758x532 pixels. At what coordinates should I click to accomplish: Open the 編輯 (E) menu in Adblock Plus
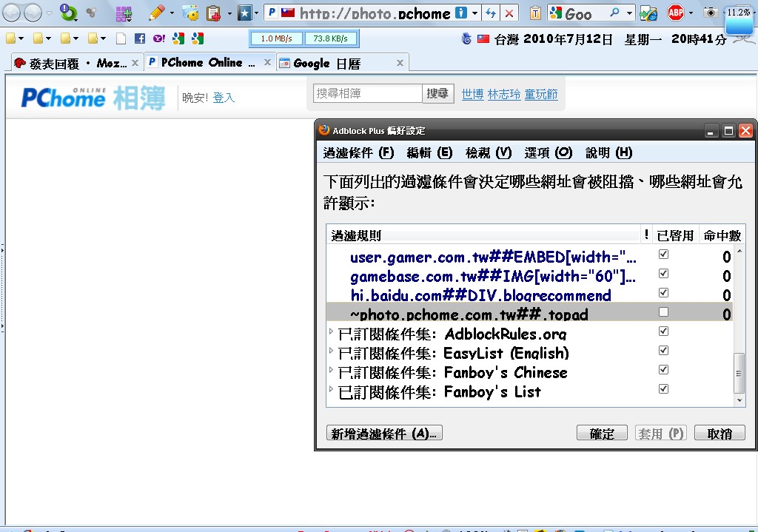click(429, 153)
